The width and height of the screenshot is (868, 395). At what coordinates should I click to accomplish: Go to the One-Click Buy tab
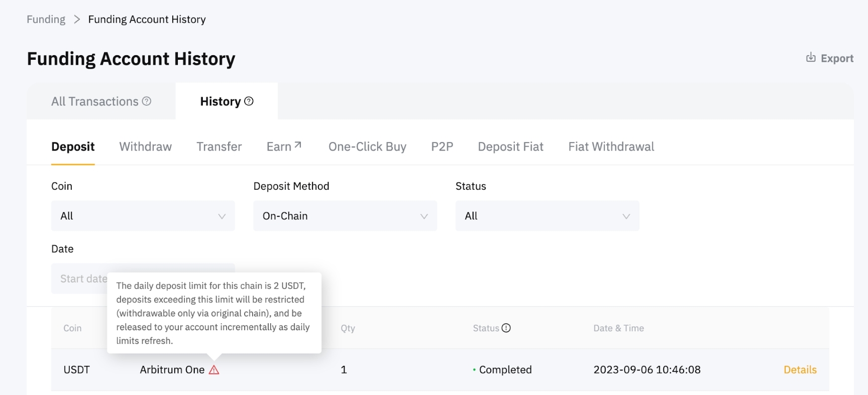coord(367,147)
